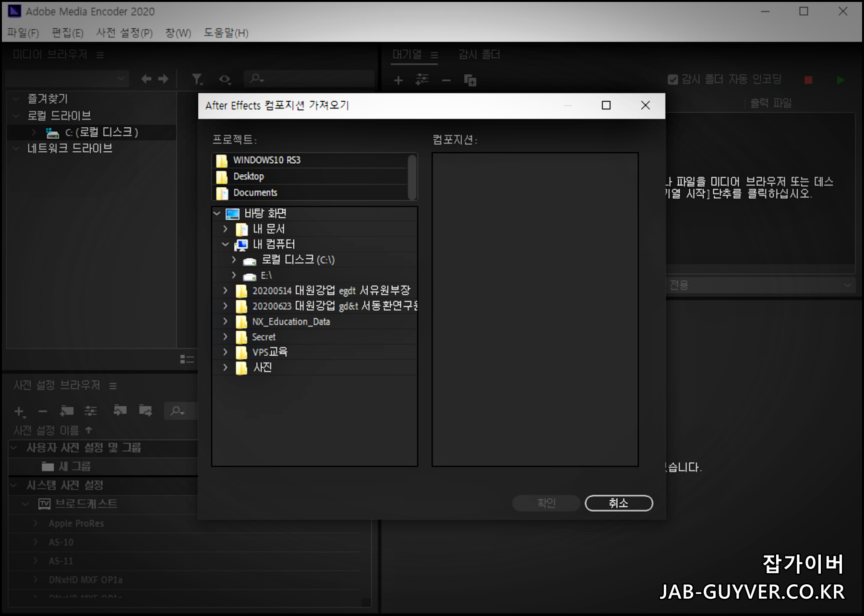The height and width of the screenshot is (616, 864).
Task: Click the 내 컴퓨터 computer icon
Action: [x=241, y=245]
